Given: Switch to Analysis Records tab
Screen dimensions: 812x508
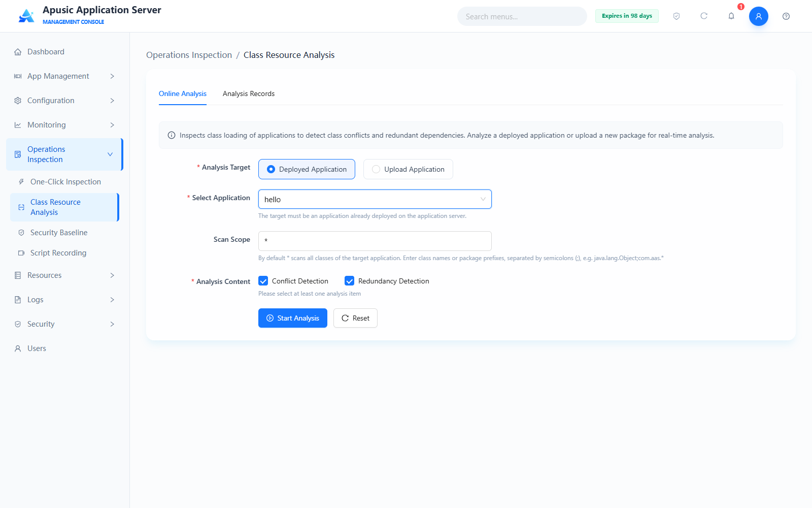Looking at the screenshot, I should [249, 93].
